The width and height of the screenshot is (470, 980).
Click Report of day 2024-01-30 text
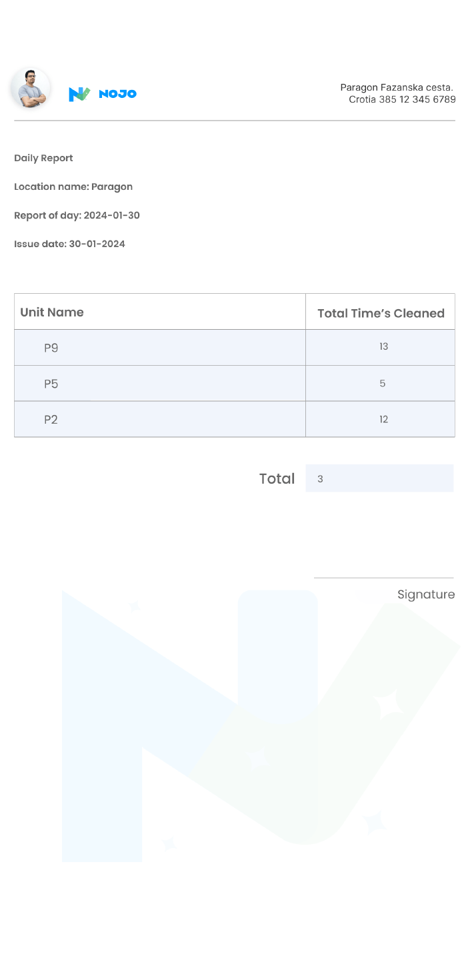tap(77, 215)
